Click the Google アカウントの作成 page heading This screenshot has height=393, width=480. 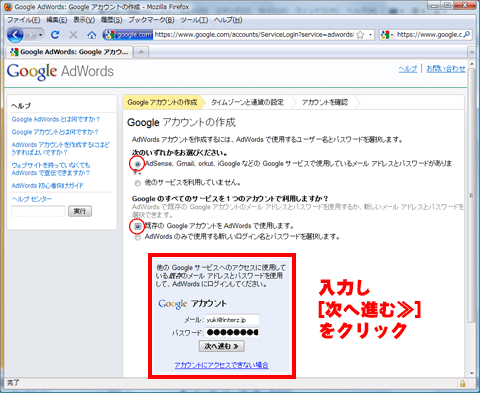click(181, 123)
